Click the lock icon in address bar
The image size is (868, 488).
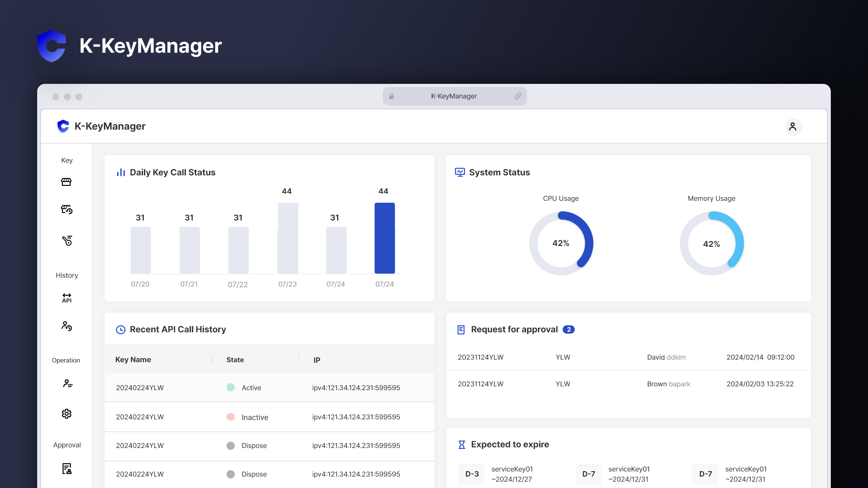391,96
